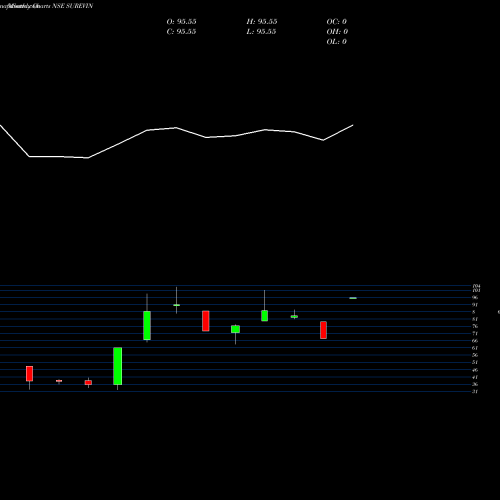Click the 51 price axis label
The width and height of the screenshot is (500, 500).
tap(475, 362)
